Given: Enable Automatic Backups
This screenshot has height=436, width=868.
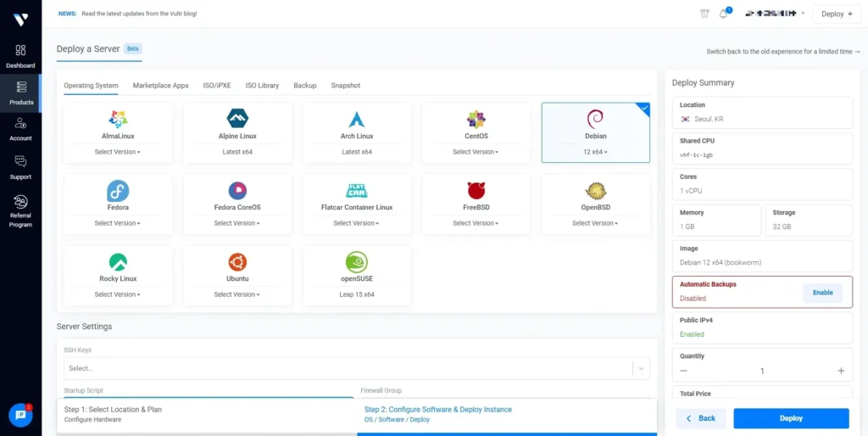Looking at the screenshot, I should pos(822,293).
